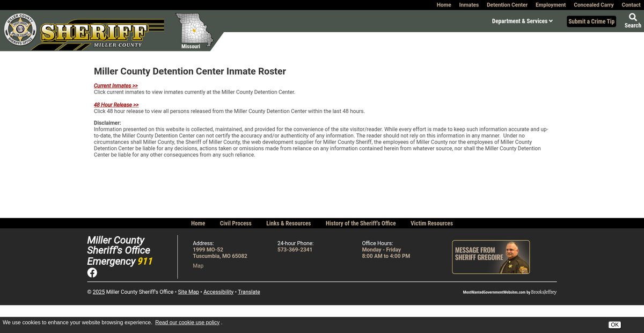Click Submit a Crime Tip button

pos(591,21)
